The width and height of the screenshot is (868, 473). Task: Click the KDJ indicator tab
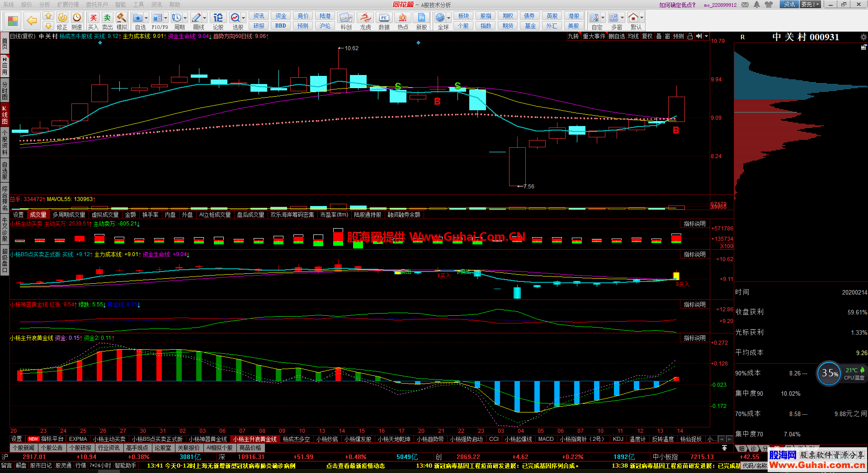[x=618, y=439]
